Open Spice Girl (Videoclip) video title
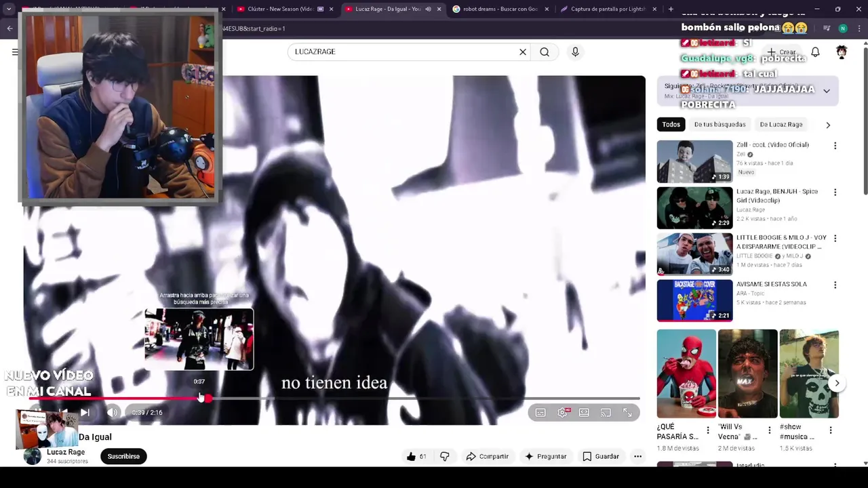 [777, 196]
